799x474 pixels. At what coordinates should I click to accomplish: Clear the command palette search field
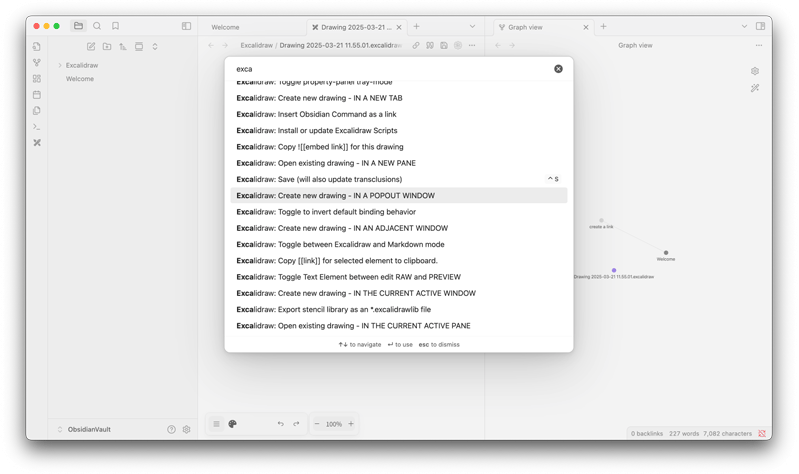(x=558, y=69)
